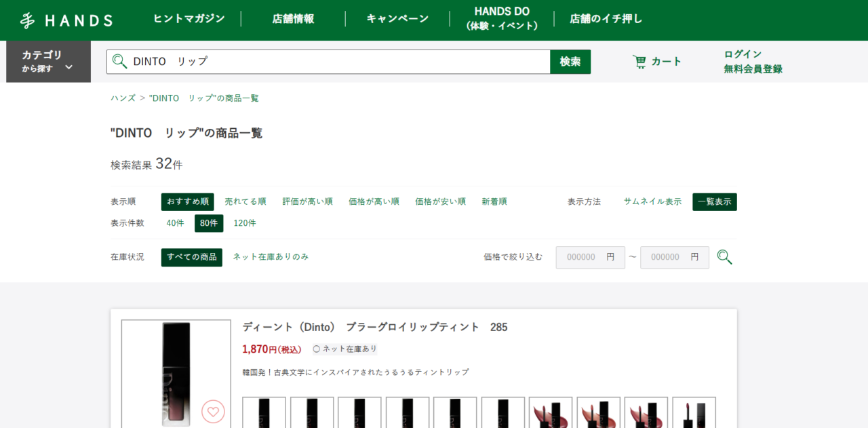Image resolution: width=868 pixels, height=428 pixels.
Task: Select すべての商品 stock filter
Action: [x=192, y=257]
